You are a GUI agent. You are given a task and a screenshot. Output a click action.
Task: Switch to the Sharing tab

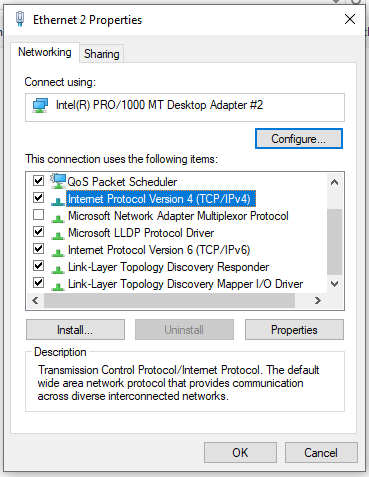pos(102,54)
